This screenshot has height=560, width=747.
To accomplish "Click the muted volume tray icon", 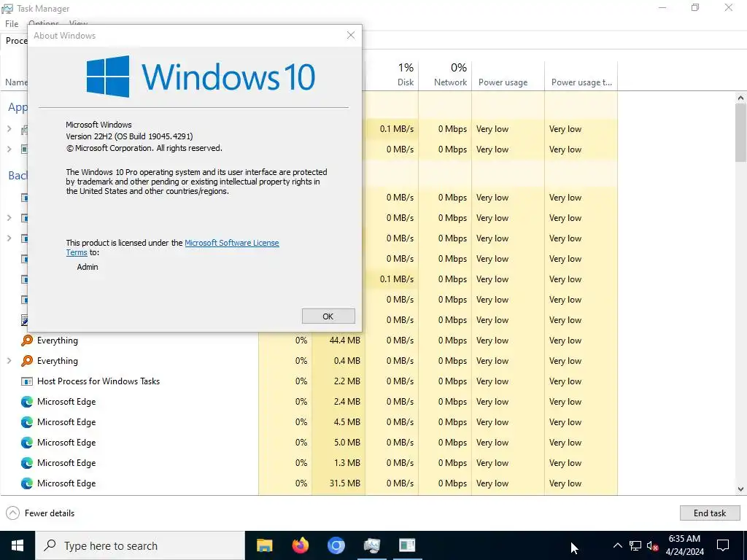I will click(652, 545).
